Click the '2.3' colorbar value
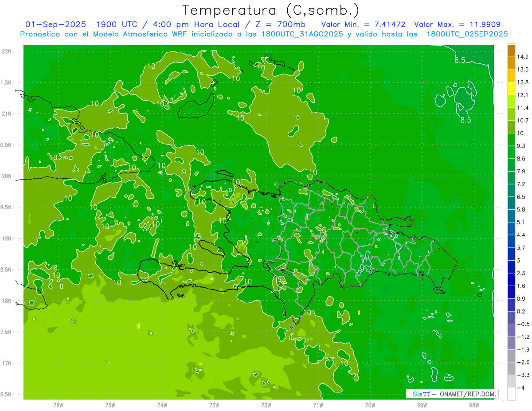Image resolution: width=532 pixels, height=411 pixels. (521, 273)
